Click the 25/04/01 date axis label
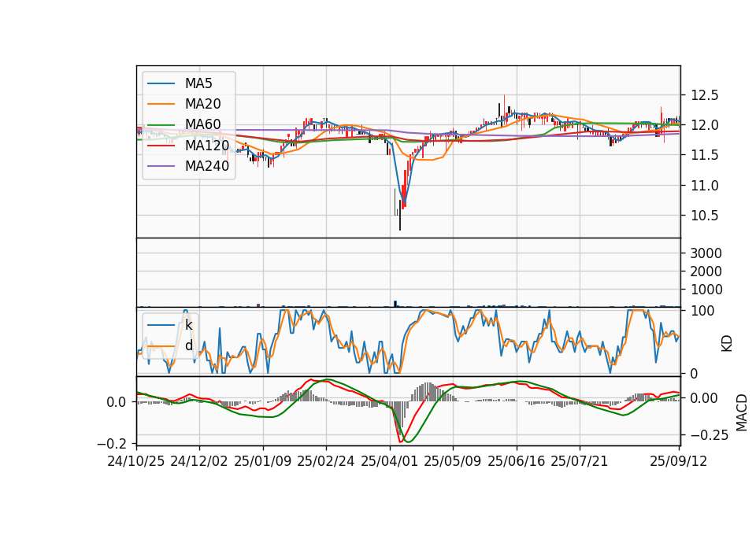The height and width of the screenshot is (543, 756). pyautogui.click(x=390, y=461)
